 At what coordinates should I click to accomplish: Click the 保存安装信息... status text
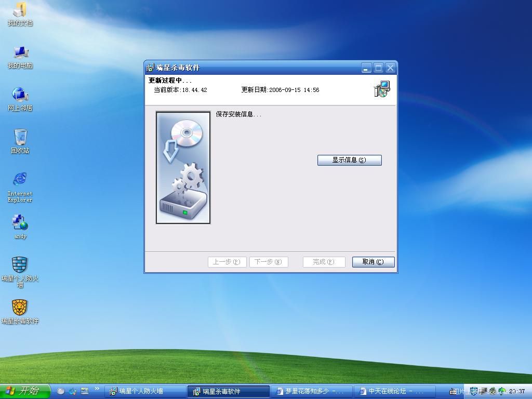click(238, 114)
